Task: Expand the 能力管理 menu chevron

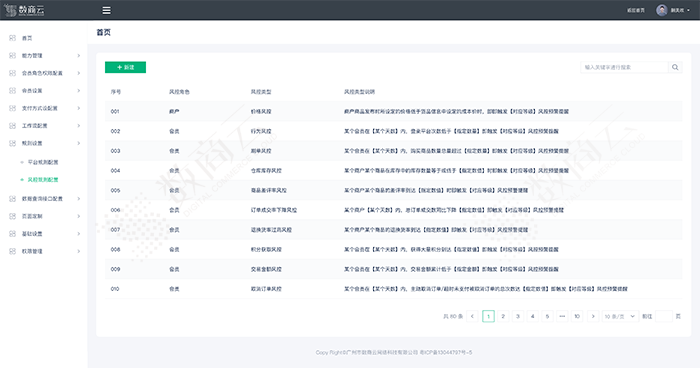Action: [79, 55]
